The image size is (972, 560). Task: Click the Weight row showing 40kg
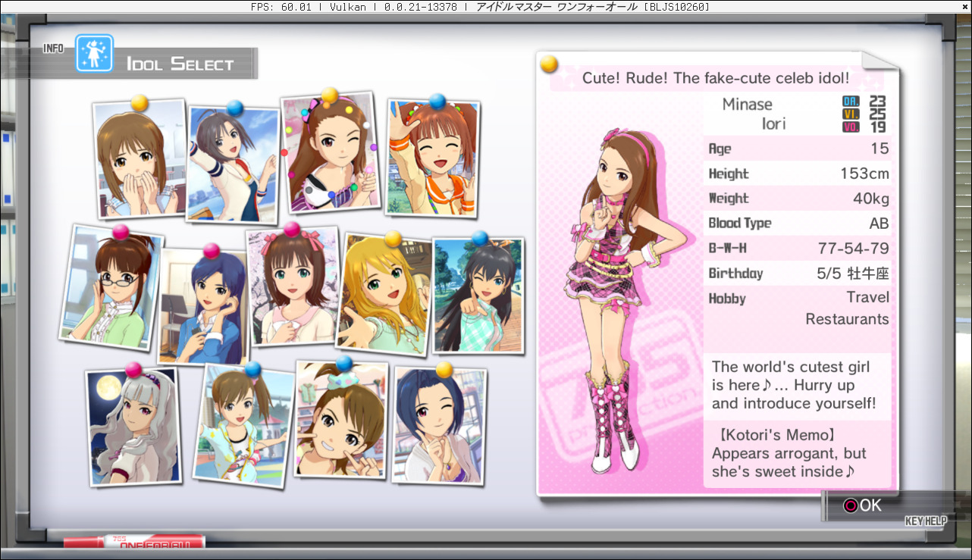798,199
